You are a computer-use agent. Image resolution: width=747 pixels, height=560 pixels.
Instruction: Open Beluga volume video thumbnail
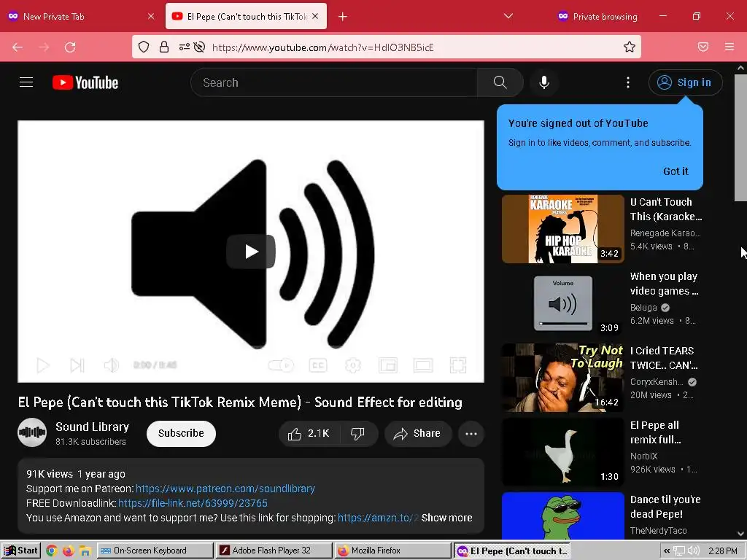coord(562,303)
